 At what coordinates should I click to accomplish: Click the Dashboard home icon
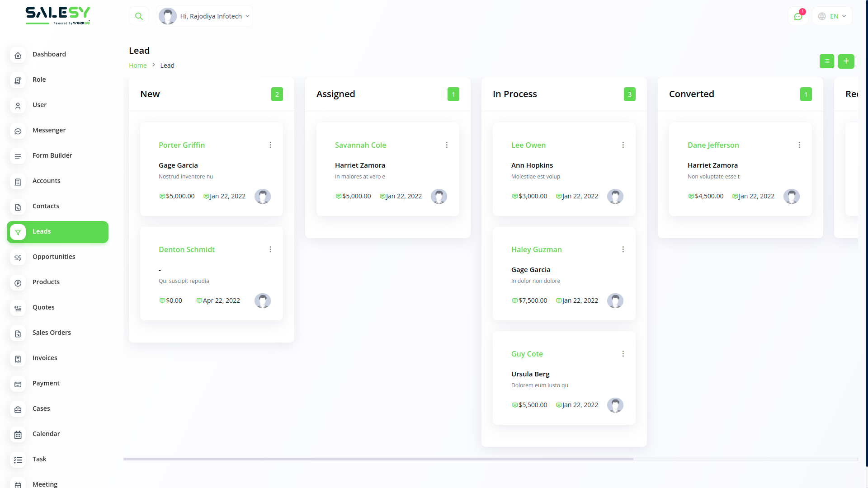point(18,55)
